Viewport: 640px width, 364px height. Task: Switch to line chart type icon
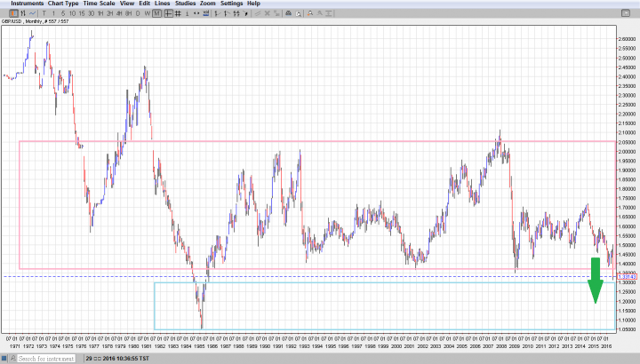click(x=31, y=13)
